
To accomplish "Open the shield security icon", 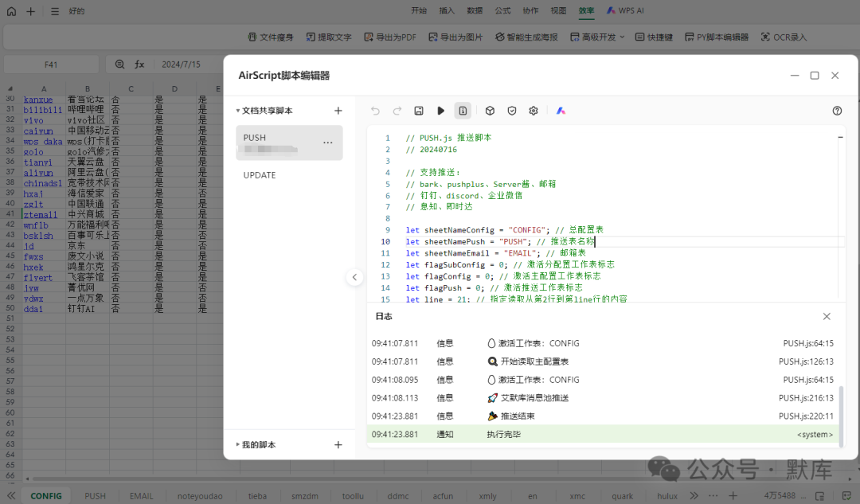I will (512, 111).
